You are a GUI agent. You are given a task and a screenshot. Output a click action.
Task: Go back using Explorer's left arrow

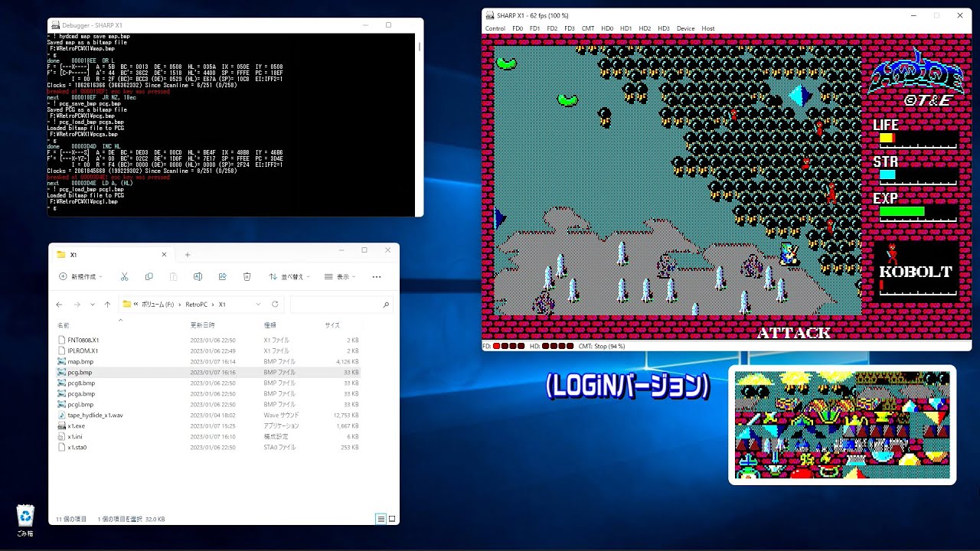pos(60,304)
